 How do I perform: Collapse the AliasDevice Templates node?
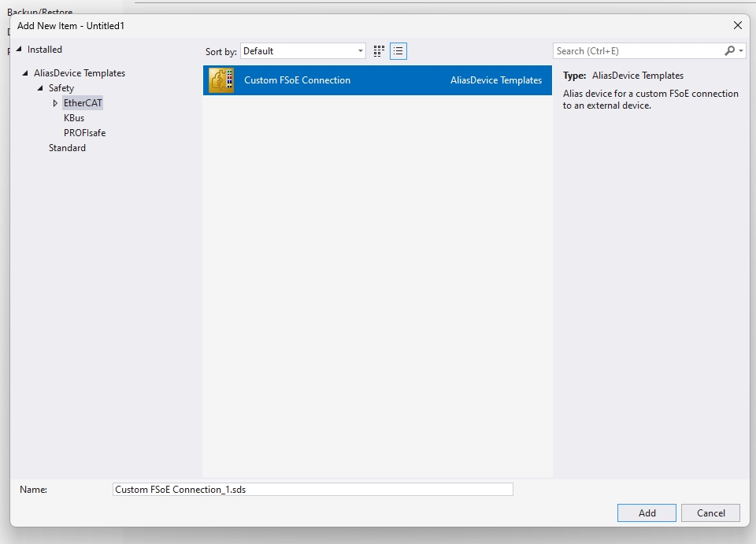click(25, 73)
